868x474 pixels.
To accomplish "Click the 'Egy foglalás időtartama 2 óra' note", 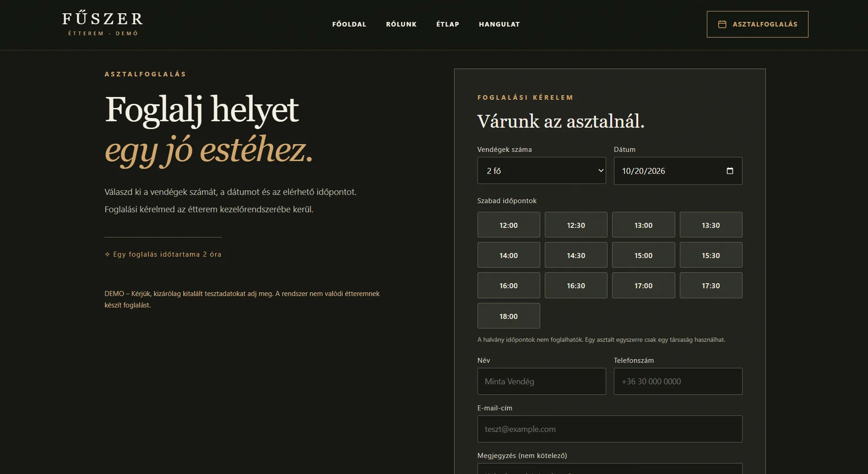I will tap(163, 254).
